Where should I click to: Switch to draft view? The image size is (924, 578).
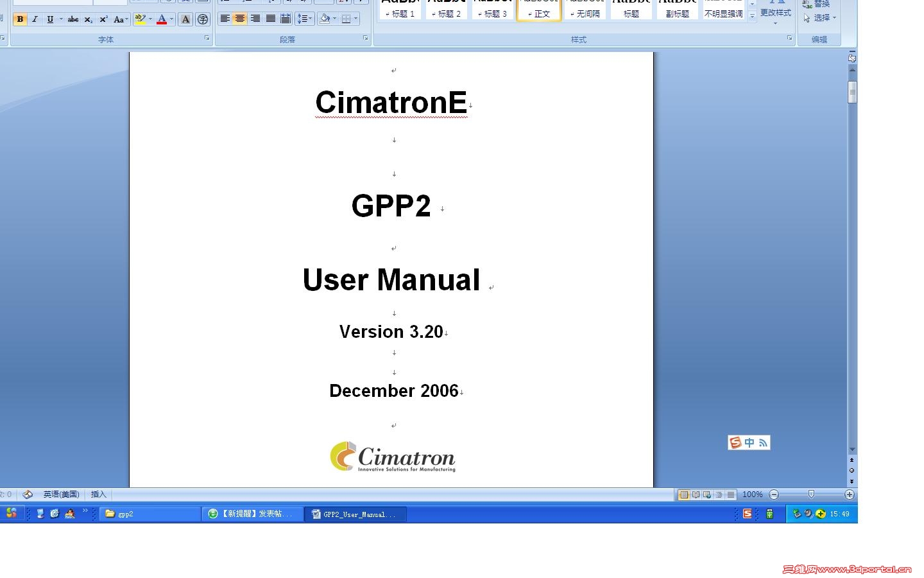(730, 495)
